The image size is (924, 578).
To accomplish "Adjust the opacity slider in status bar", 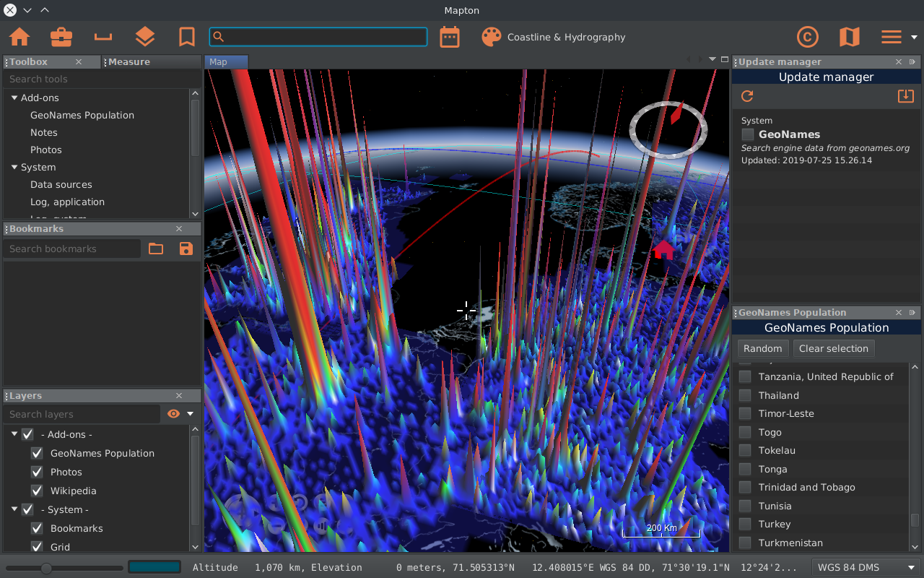I will click(46, 569).
